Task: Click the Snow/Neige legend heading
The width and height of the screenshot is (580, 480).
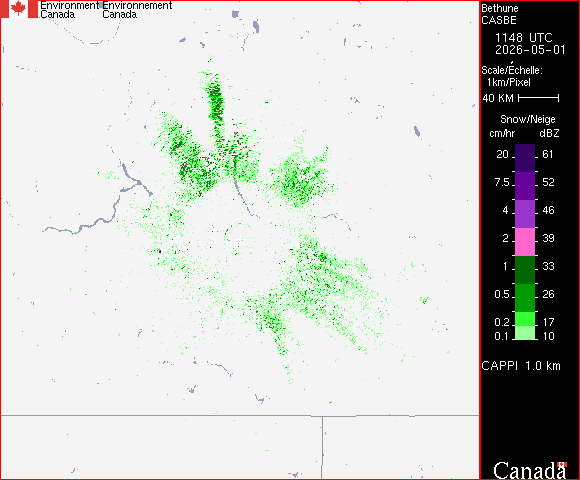Action: 527,119
